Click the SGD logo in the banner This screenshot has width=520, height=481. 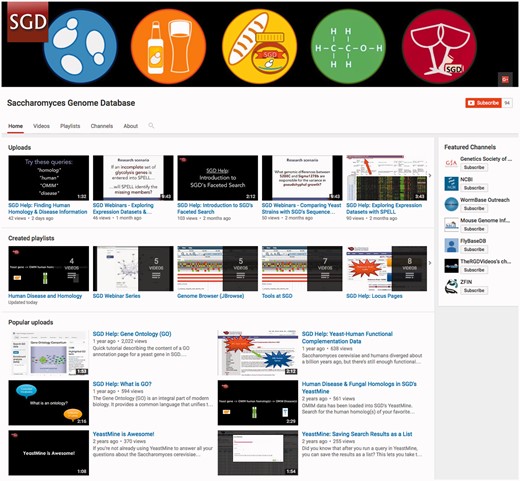(x=28, y=22)
